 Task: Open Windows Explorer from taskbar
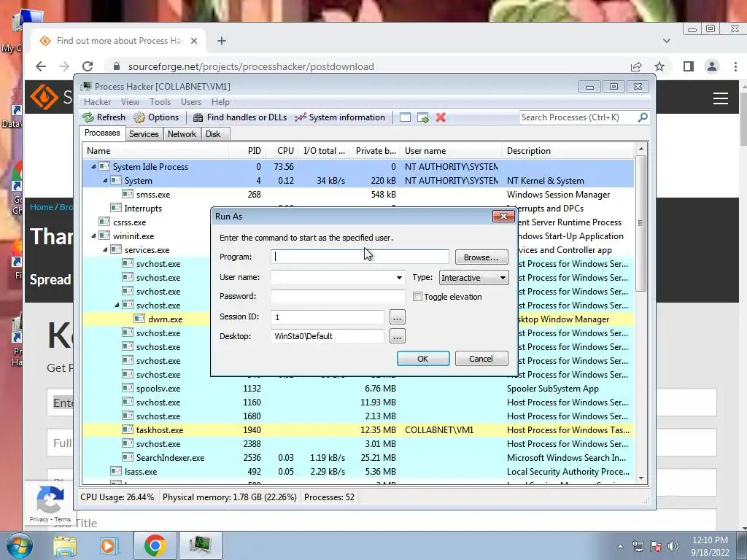pos(64,546)
